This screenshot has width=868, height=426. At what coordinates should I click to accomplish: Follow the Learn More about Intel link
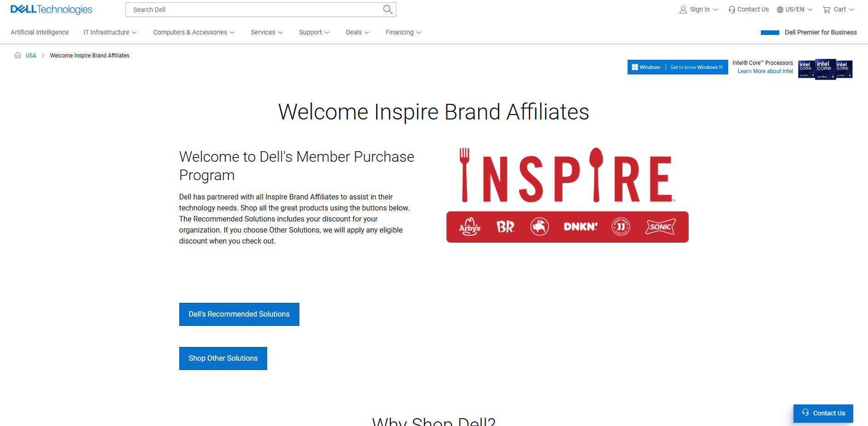(x=765, y=71)
